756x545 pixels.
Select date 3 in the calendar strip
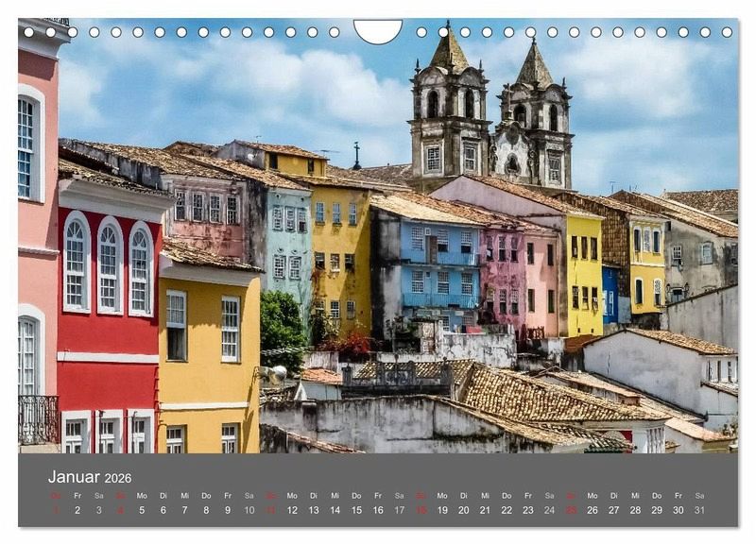pos(99,510)
